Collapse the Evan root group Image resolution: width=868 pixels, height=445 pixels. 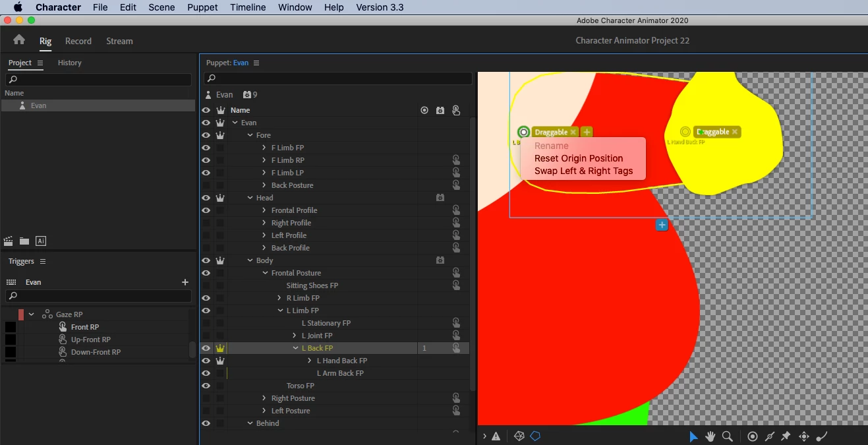coord(235,123)
